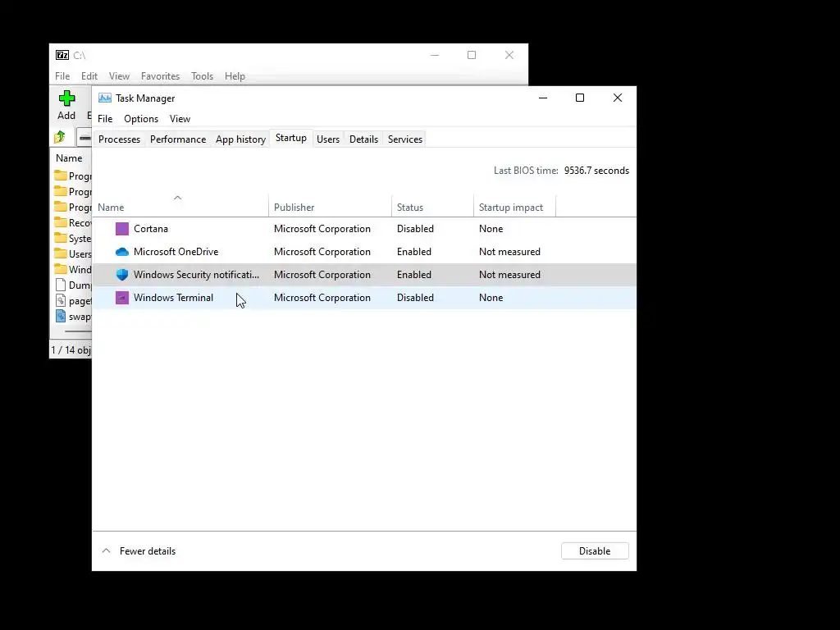Click the 7-Zip status bar object count

[71, 350]
